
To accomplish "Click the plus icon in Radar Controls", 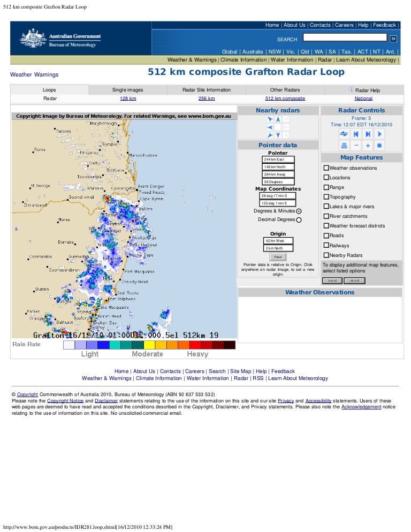I will click(368, 146).
